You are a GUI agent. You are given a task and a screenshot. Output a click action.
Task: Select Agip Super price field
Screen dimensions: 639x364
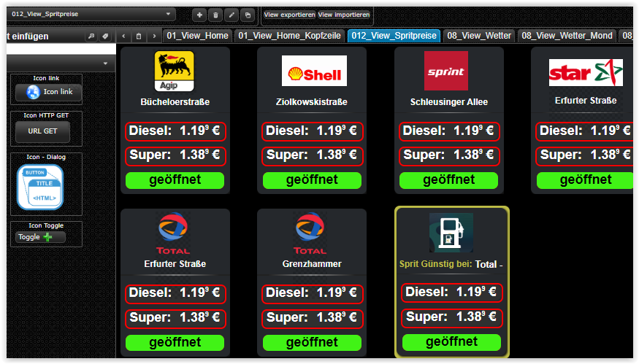point(175,155)
